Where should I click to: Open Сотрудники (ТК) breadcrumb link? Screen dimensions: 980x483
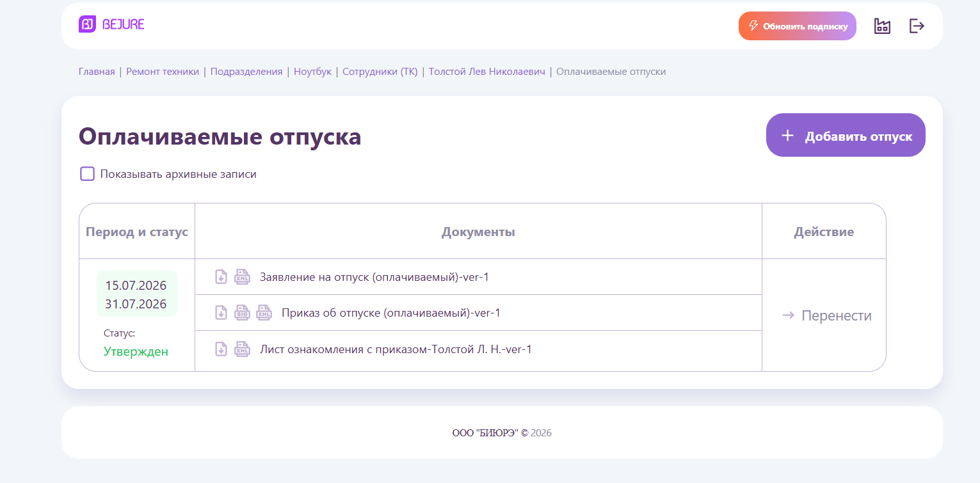point(380,72)
